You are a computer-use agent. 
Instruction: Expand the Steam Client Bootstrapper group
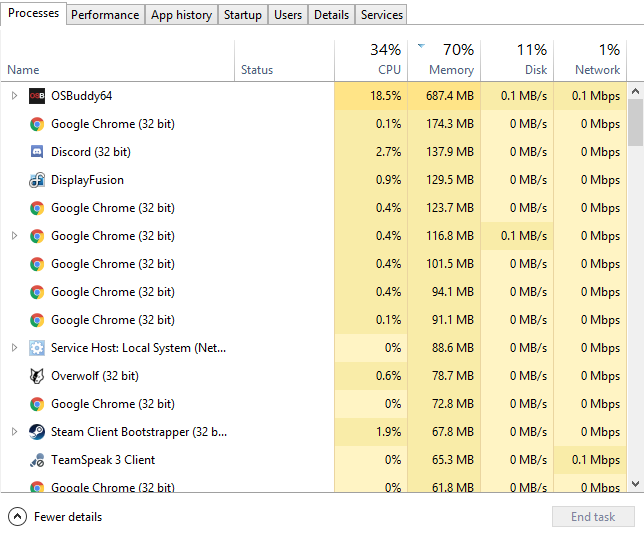[x=14, y=432]
